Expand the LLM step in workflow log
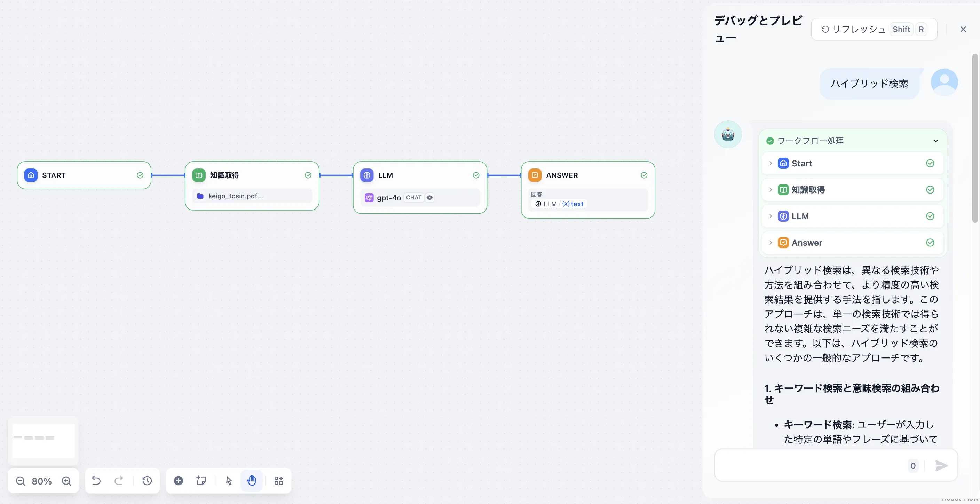 click(770, 216)
